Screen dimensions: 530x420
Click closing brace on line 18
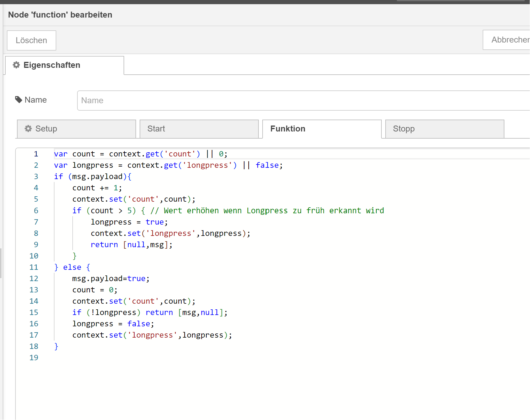tap(56, 347)
